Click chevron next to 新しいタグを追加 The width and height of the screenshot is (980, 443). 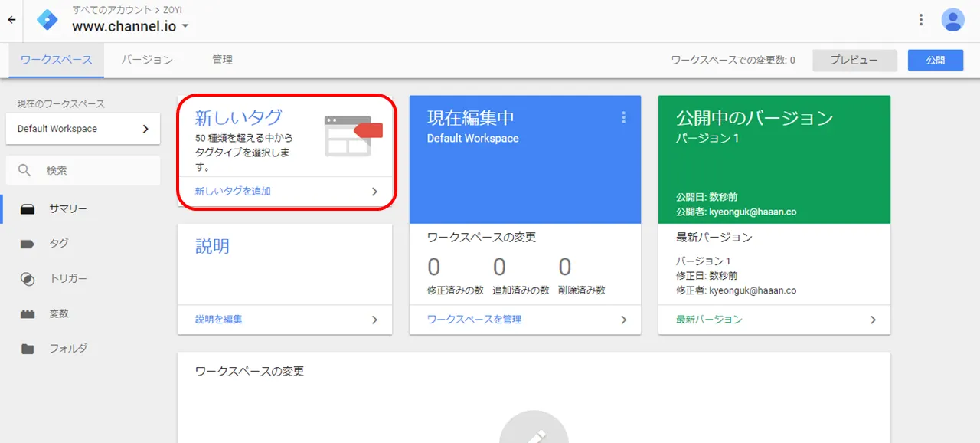coord(374,192)
